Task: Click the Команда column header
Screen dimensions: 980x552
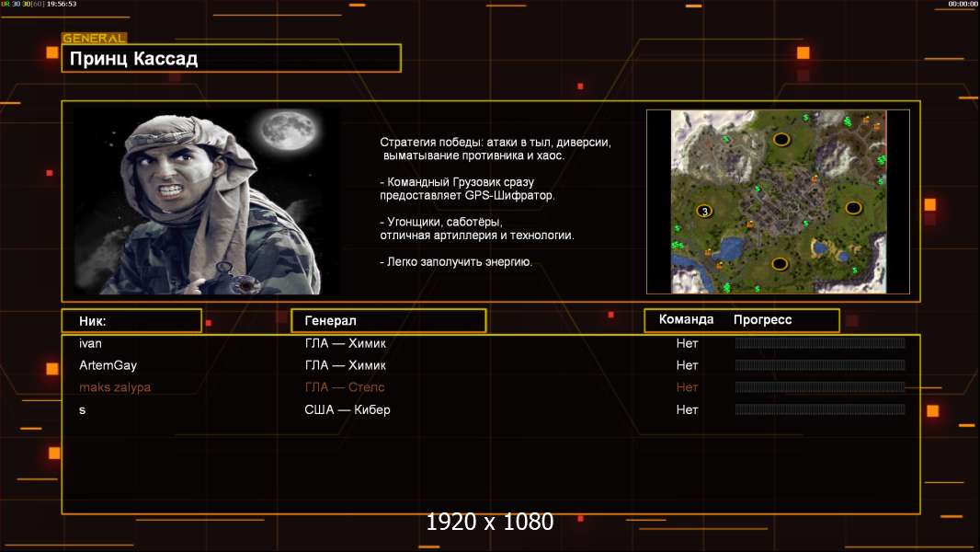Action: [686, 320]
